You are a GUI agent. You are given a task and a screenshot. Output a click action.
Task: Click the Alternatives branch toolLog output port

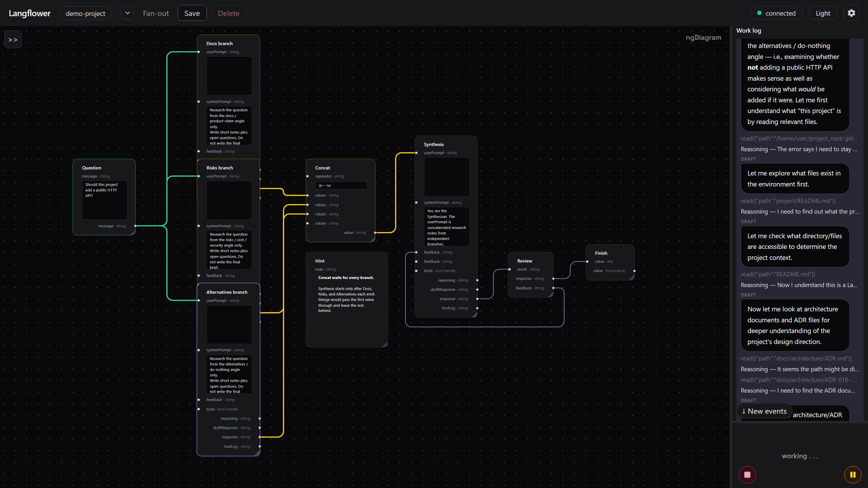260,446
